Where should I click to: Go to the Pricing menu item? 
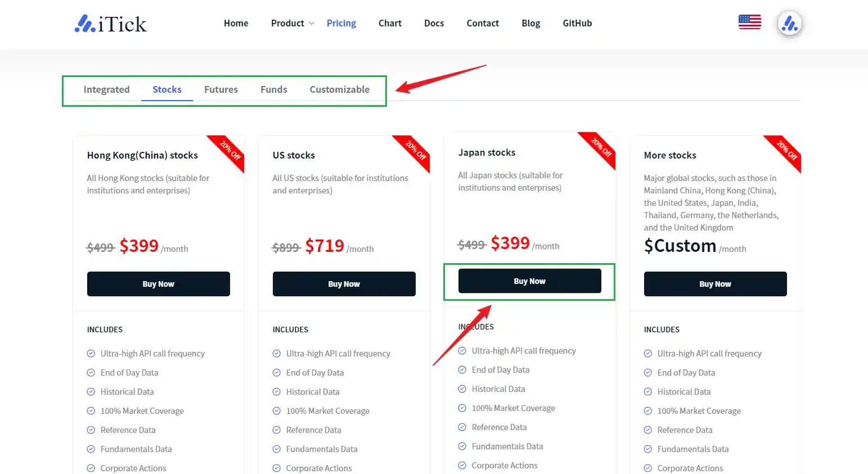point(341,23)
